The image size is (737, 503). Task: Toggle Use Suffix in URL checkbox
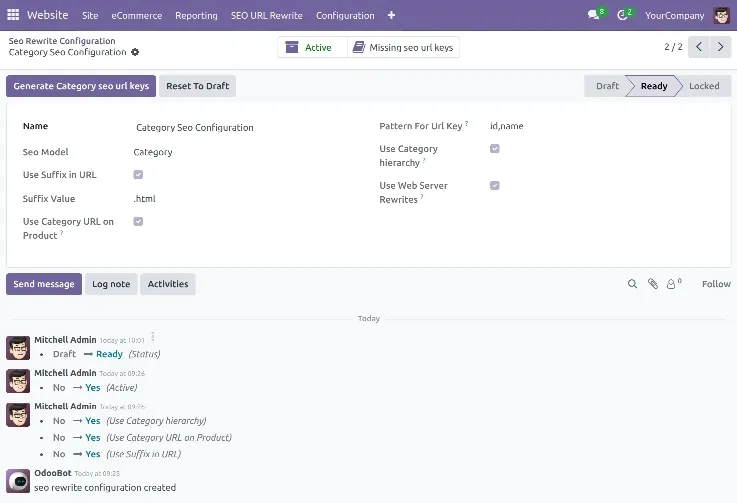click(x=138, y=174)
